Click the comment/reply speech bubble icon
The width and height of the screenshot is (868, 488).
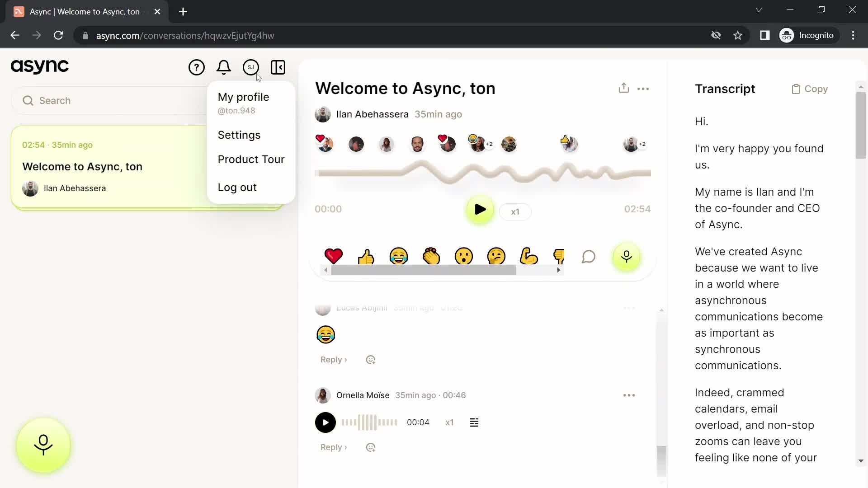tap(590, 256)
